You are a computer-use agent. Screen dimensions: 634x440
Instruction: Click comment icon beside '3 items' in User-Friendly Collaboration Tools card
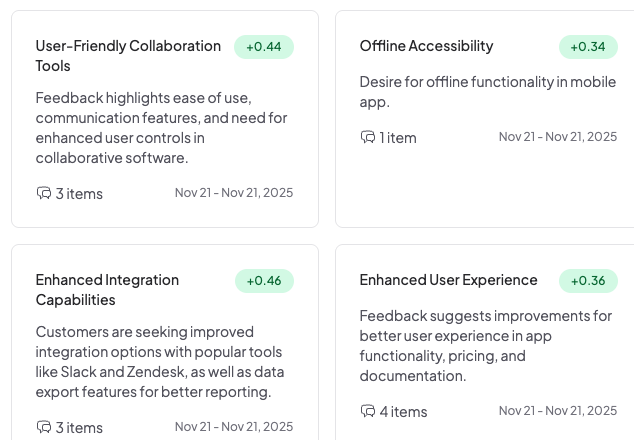click(x=43, y=193)
